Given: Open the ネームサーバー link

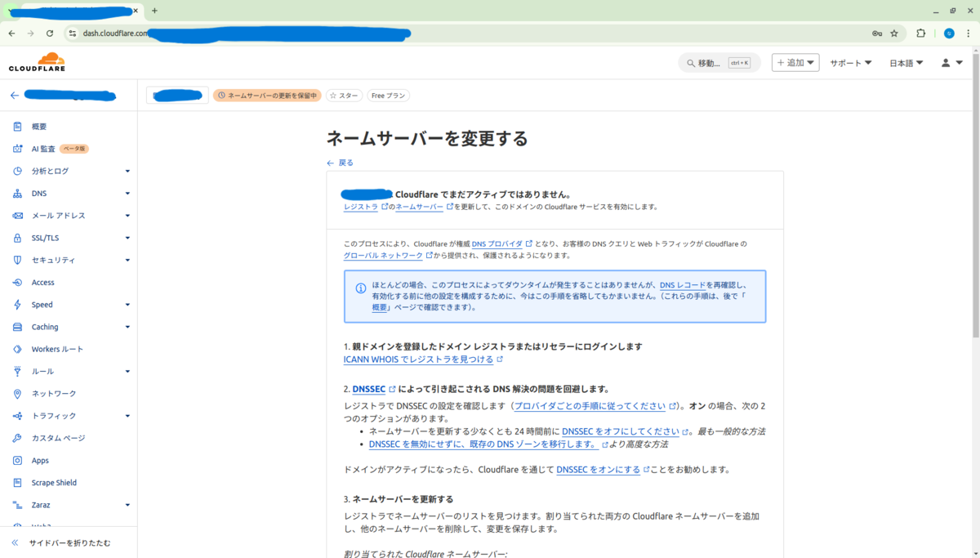Looking at the screenshot, I should (419, 207).
